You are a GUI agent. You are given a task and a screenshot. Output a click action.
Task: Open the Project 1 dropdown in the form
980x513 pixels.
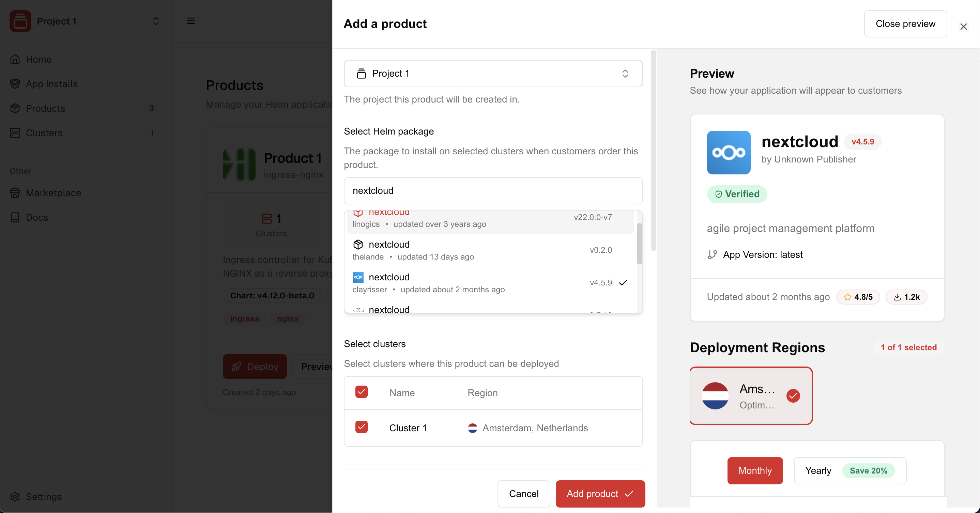point(493,73)
